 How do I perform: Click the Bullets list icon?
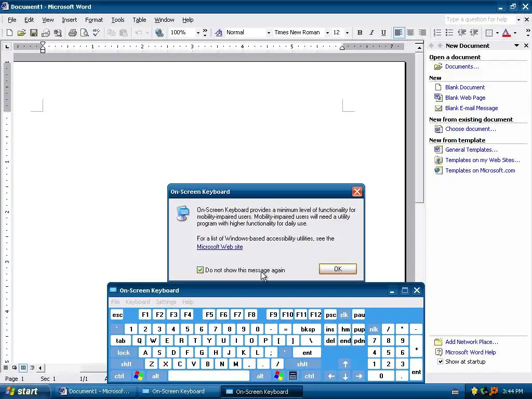point(449,33)
